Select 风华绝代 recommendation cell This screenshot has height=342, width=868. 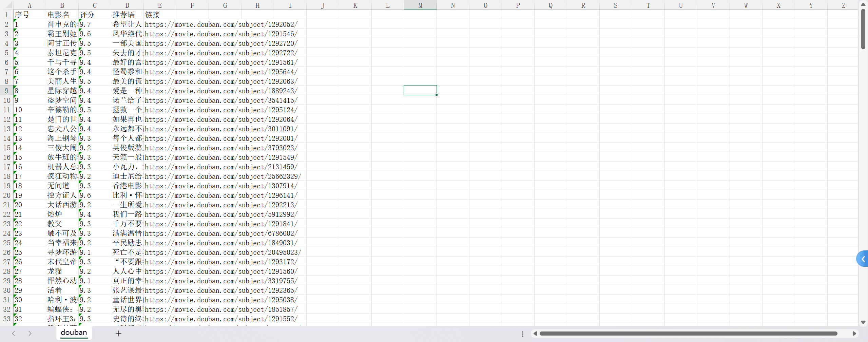127,34
